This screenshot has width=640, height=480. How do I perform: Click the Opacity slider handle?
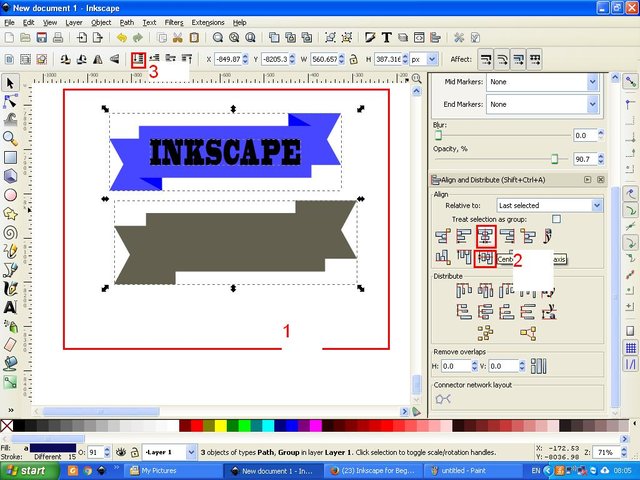pos(554,159)
